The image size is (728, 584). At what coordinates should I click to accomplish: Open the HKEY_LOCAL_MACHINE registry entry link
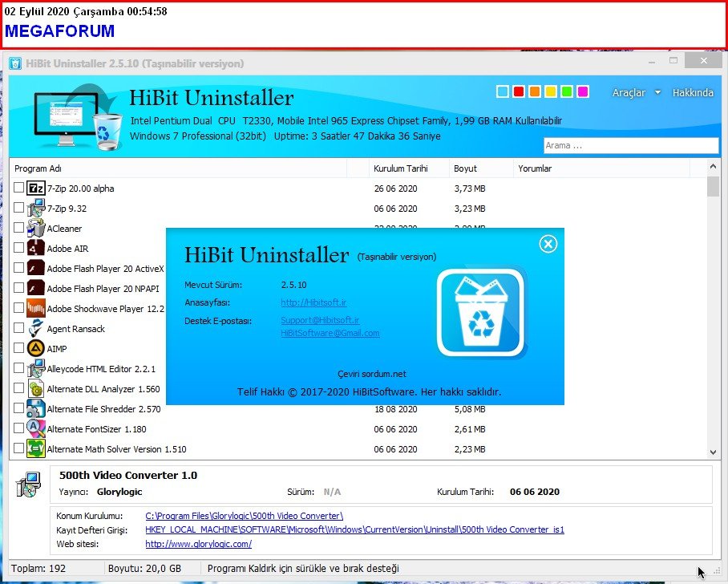click(354, 529)
